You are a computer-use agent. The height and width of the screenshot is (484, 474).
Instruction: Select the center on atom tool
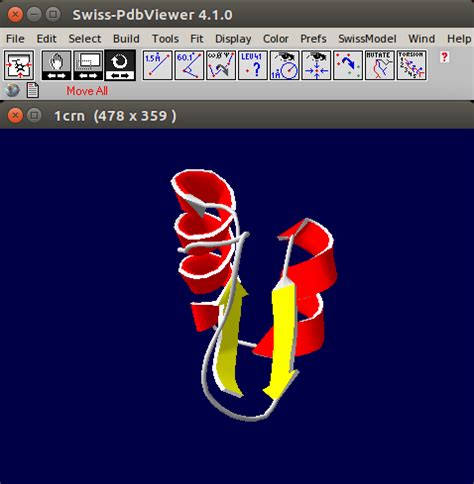point(316,65)
